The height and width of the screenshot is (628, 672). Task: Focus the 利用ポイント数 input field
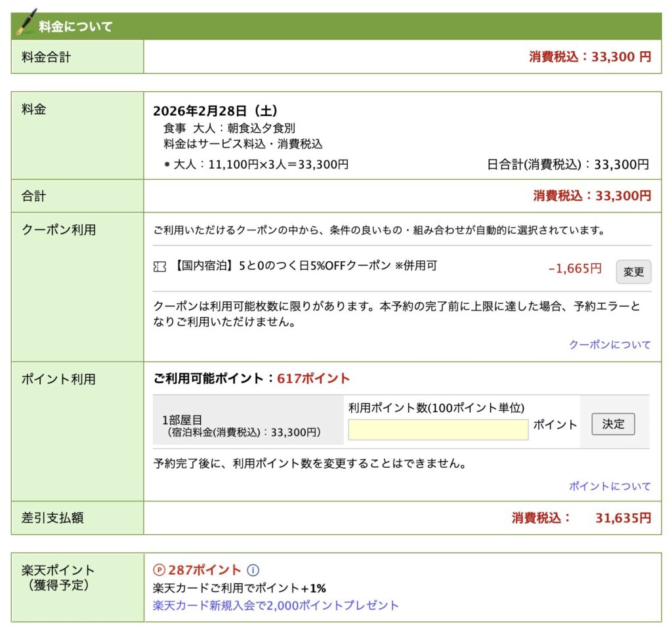coord(438,429)
